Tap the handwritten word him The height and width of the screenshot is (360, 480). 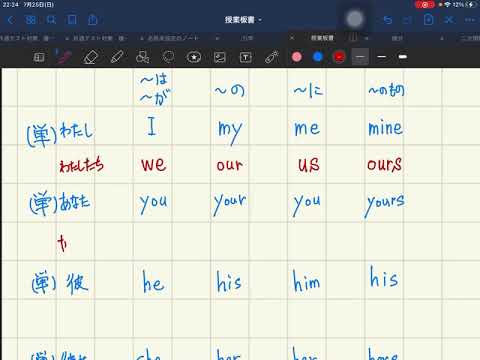pyautogui.click(x=306, y=281)
